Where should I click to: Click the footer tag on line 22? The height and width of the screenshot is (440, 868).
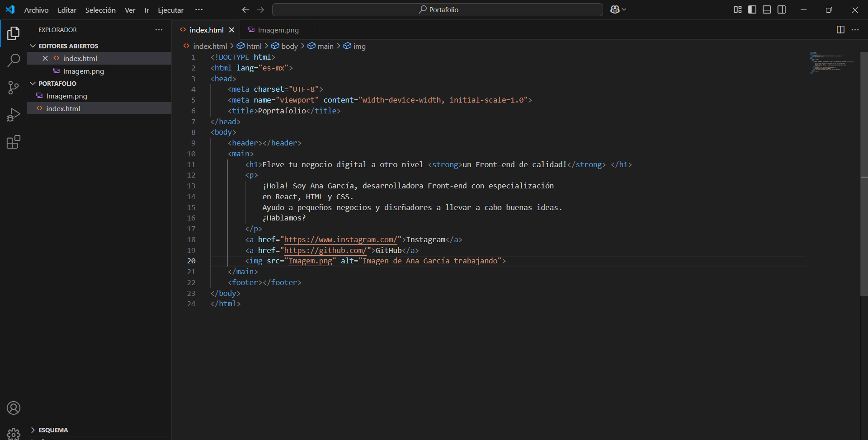click(x=264, y=282)
